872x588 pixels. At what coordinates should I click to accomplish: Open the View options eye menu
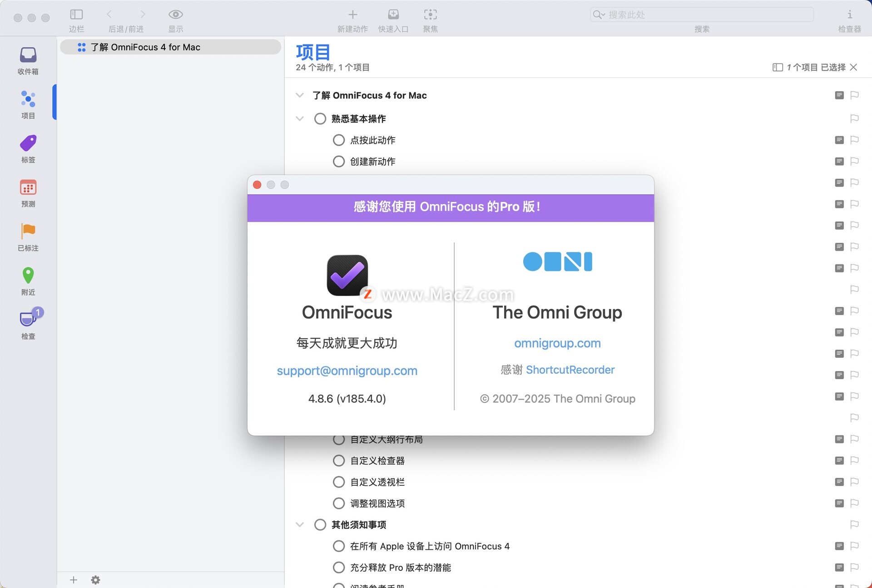pyautogui.click(x=176, y=15)
